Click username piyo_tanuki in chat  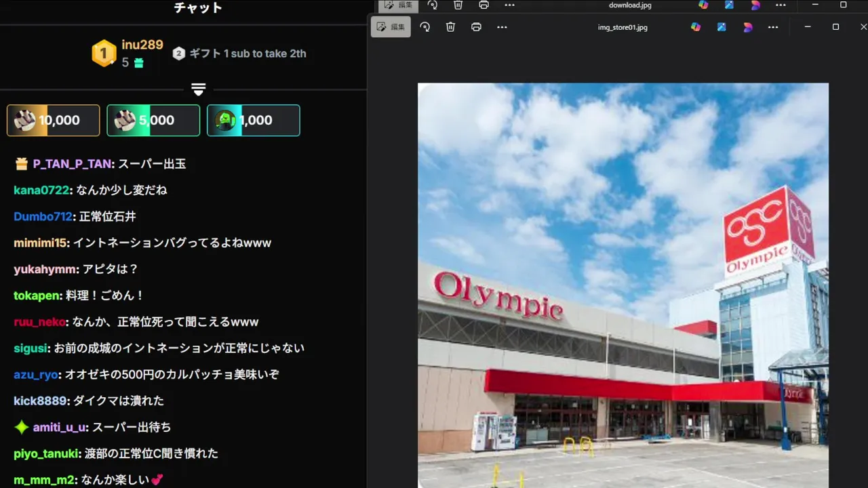(46, 453)
